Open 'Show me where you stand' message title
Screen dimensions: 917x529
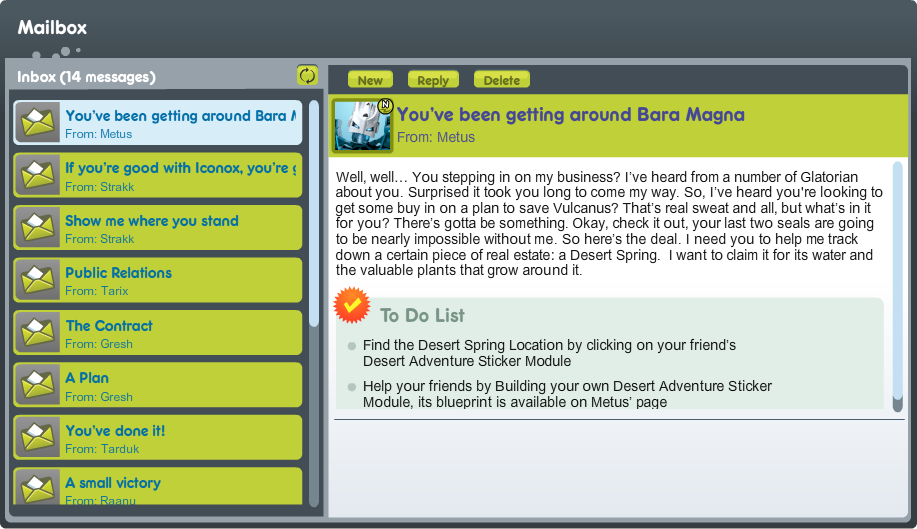point(152,221)
